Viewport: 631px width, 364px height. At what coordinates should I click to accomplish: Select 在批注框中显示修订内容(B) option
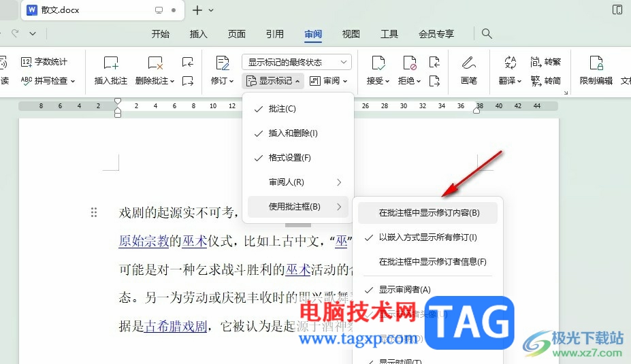pyautogui.click(x=427, y=213)
